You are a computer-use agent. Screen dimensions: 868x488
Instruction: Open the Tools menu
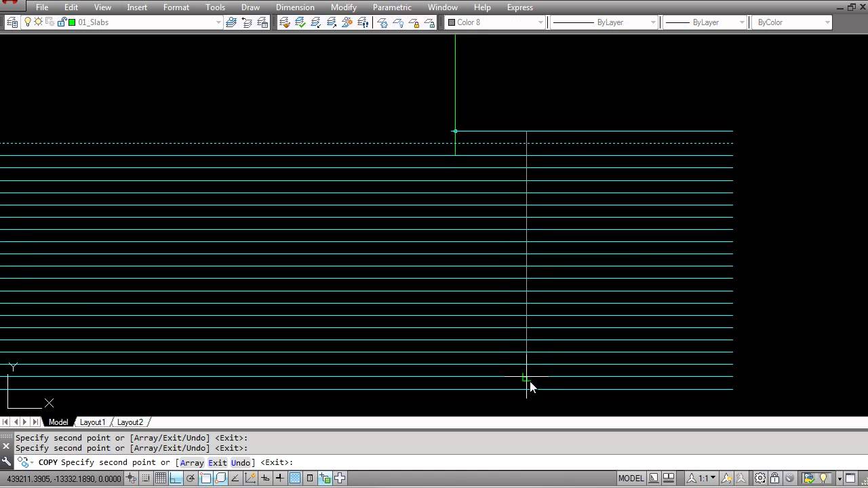point(215,7)
